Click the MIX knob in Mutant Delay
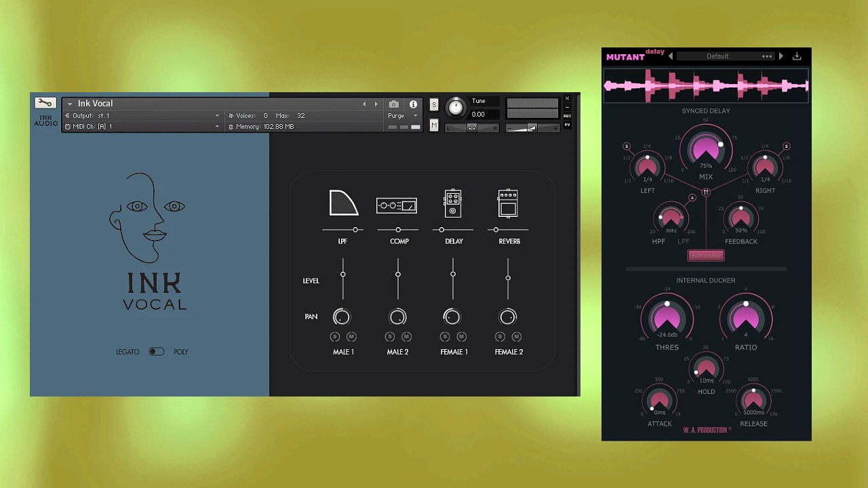Viewport: 868px width, 488px height. click(x=706, y=148)
